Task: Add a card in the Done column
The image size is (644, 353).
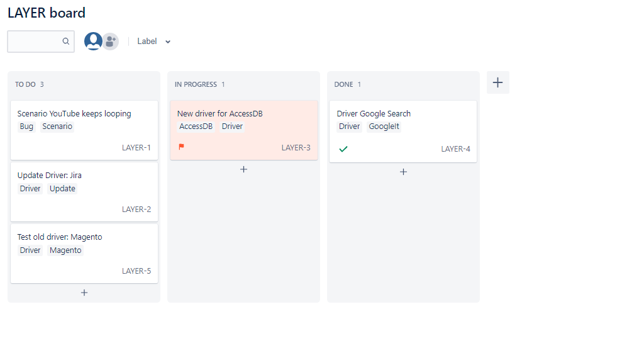Action: 404,172
